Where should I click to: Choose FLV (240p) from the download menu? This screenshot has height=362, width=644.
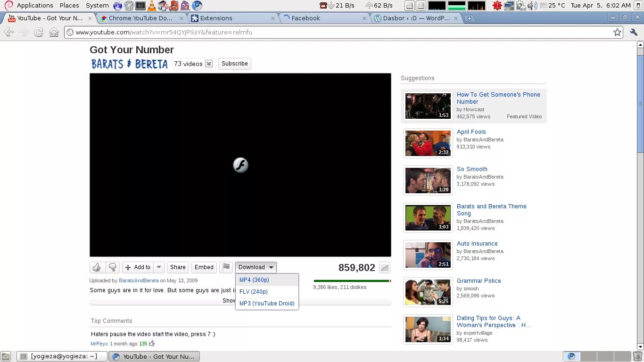pyautogui.click(x=267, y=292)
